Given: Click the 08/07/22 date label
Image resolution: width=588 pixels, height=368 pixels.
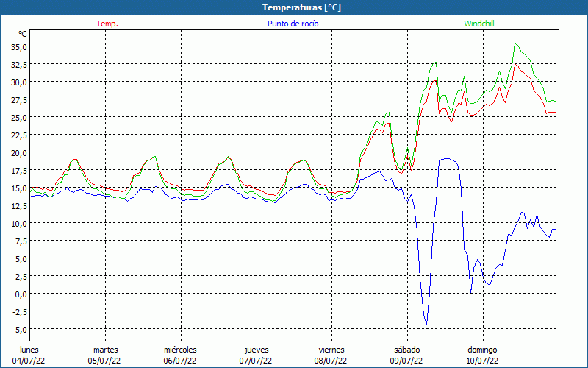Looking at the screenshot, I should point(331,361).
